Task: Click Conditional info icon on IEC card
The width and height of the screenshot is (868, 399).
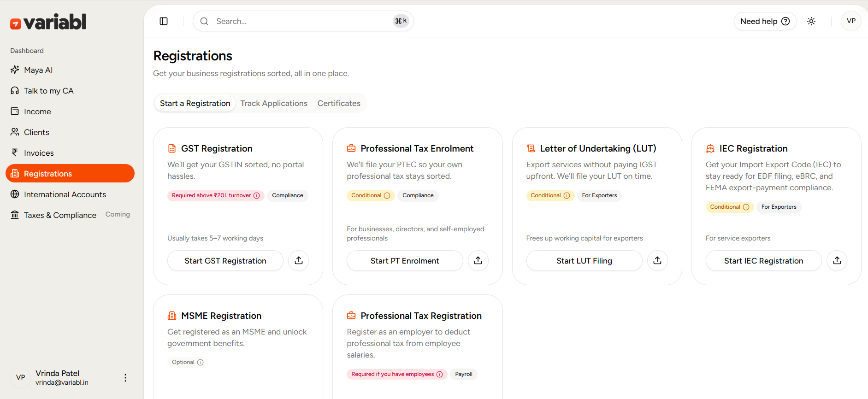Action: (746, 207)
